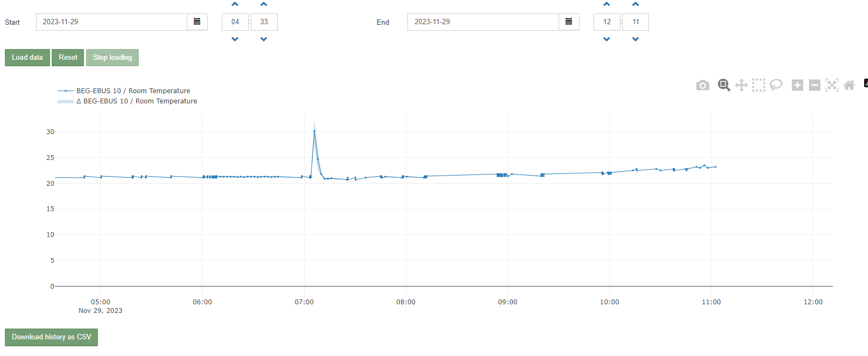Click the Load data button

tap(27, 58)
